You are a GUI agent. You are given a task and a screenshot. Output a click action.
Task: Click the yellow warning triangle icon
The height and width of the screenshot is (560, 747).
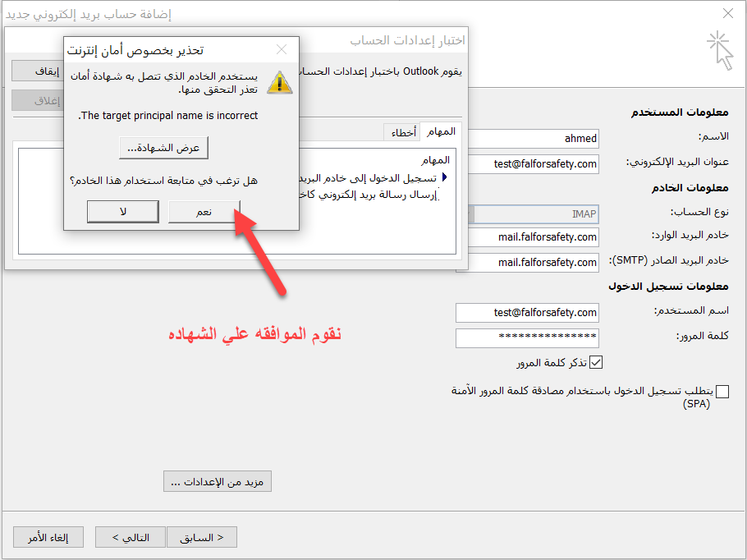280,81
